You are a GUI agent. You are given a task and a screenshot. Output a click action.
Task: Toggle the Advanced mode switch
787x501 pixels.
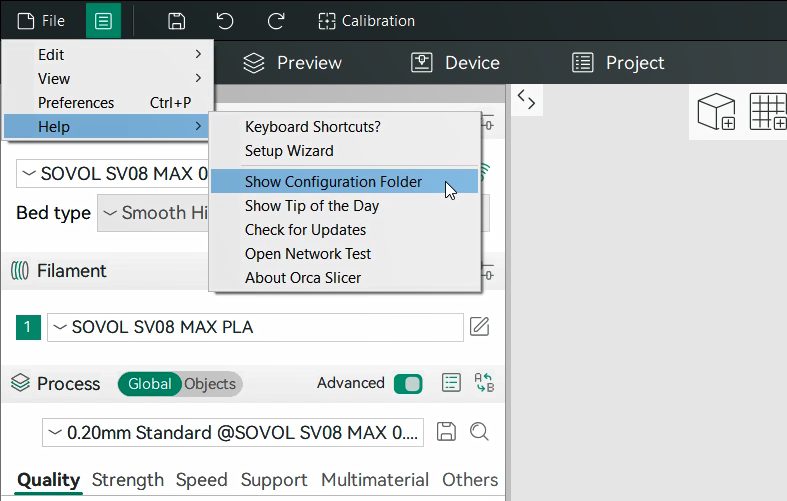coord(408,384)
